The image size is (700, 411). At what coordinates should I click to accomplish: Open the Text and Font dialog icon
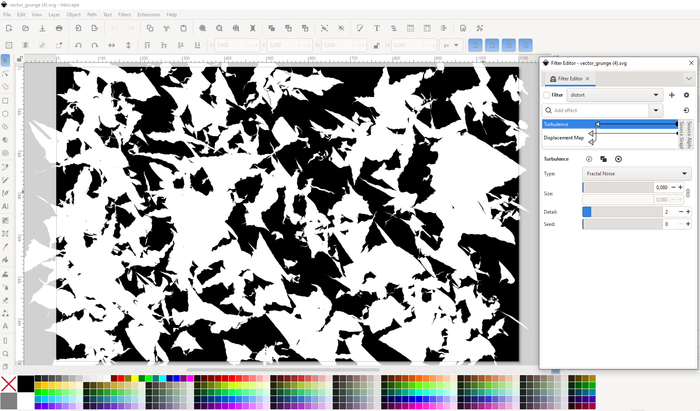(x=376, y=28)
